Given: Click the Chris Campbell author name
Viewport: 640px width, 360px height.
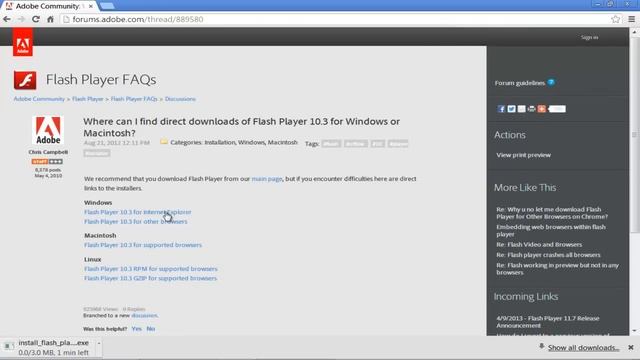Looking at the screenshot, I should (x=48, y=152).
